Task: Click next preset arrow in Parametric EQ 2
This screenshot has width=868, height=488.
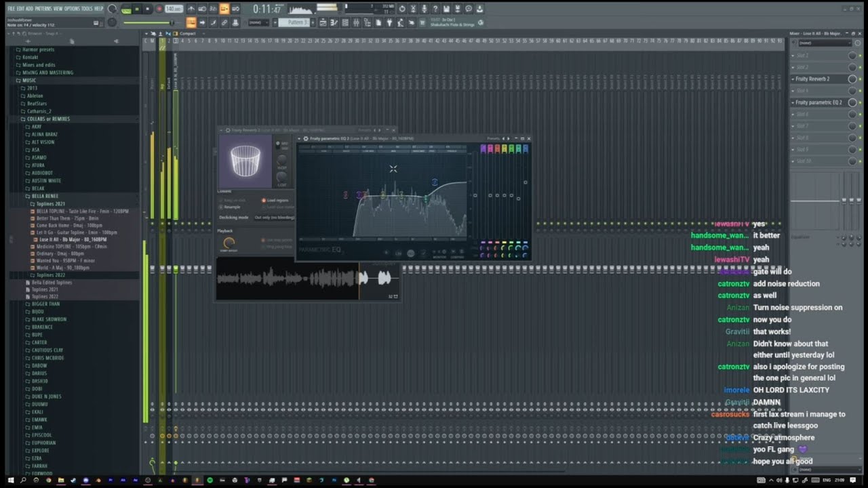Action: (x=509, y=138)
